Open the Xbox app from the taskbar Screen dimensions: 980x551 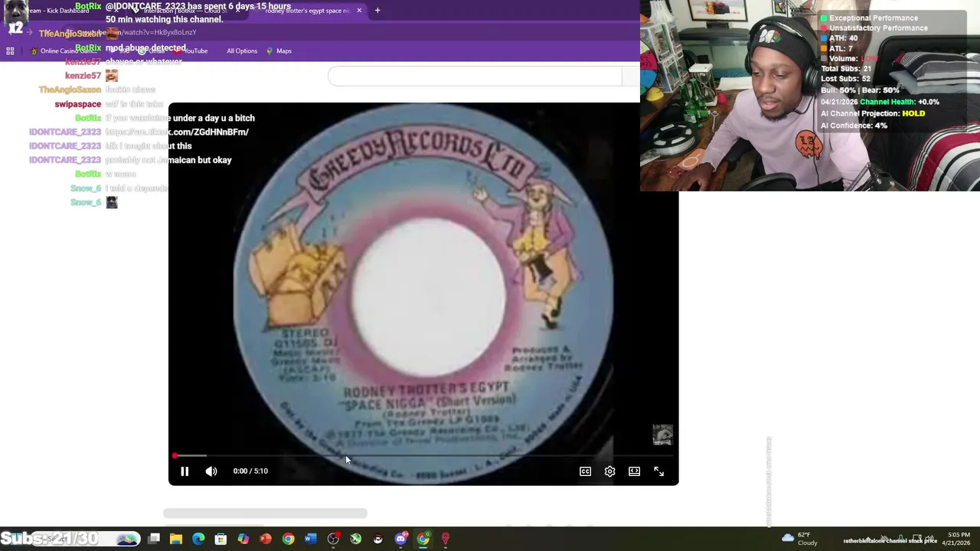pyautogui.click(x=355, y=540)
